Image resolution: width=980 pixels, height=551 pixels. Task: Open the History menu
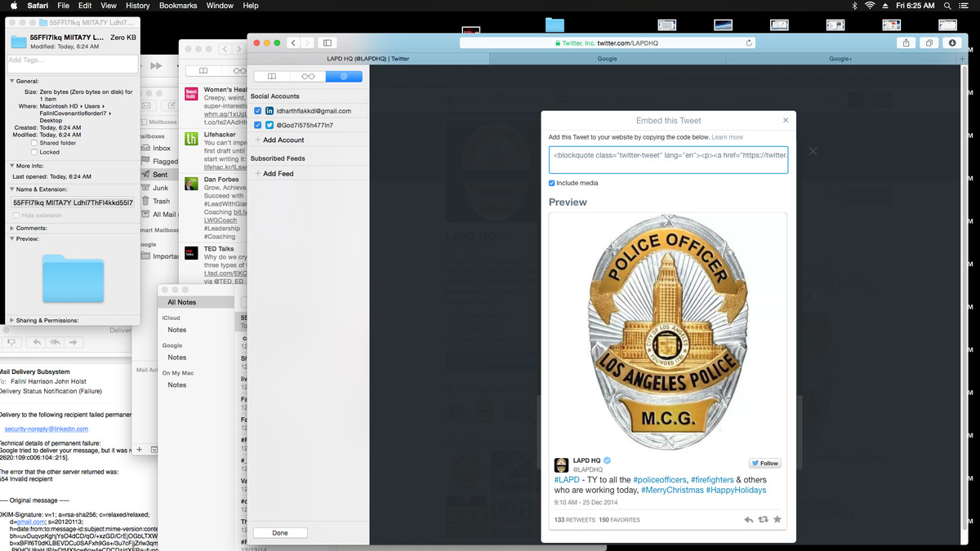tap(138, 6)
